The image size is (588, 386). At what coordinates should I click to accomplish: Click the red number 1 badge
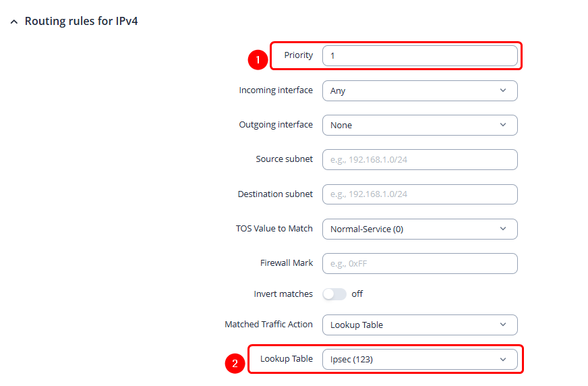pyautogui.click(x=257, y=60)
